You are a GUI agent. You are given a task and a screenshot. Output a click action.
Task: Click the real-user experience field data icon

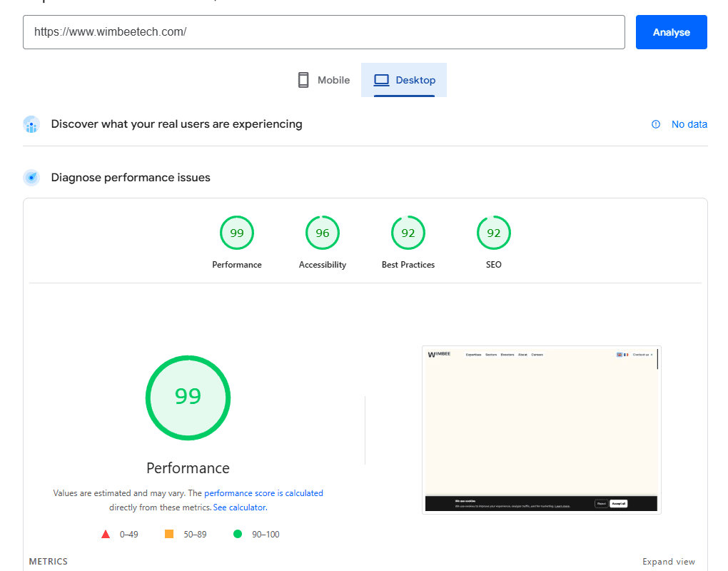[31, 124]
